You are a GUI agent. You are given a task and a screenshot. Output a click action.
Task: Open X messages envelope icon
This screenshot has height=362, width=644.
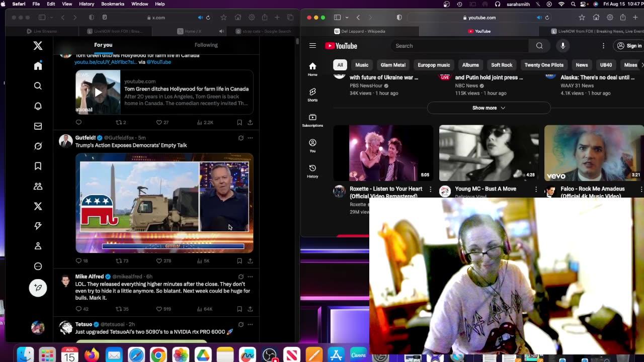pos(38,126)
